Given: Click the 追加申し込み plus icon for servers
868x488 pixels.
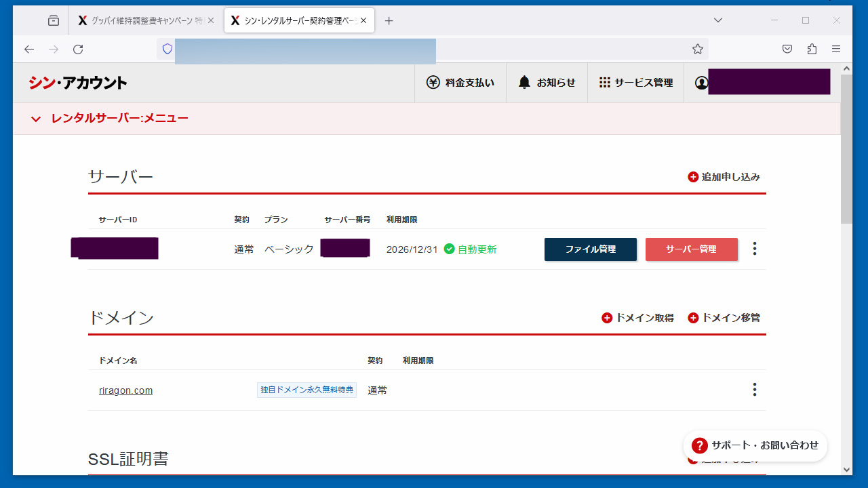Looking at the screenshot, I should pos(693,177).
